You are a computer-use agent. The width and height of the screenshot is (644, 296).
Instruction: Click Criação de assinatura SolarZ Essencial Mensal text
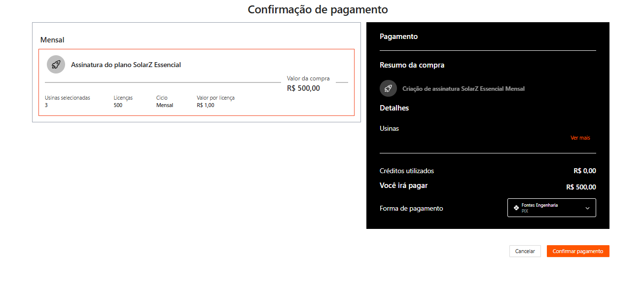464,89
